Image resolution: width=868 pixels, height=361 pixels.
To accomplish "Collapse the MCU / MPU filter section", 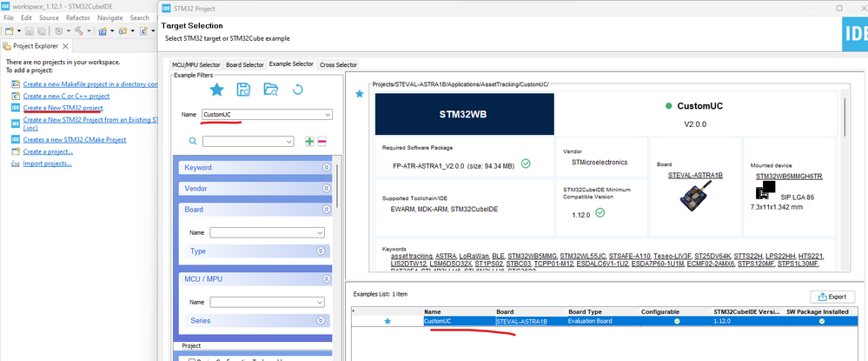I will click(x=326, y=279).
